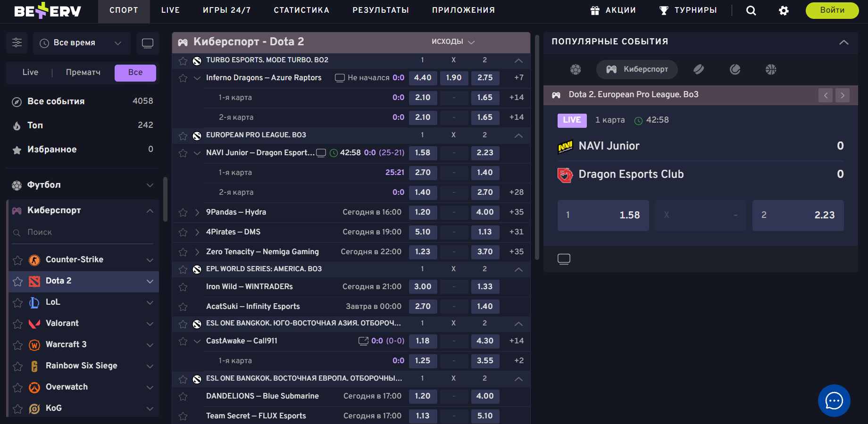Open the search magnifier in header
This screenshot has height=424, width=868.
tap(751, 10)
